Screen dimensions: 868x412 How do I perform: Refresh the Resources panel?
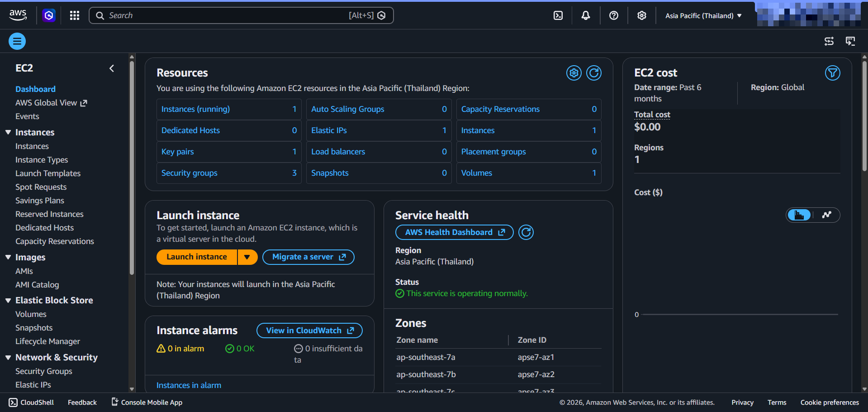(594, 73)
